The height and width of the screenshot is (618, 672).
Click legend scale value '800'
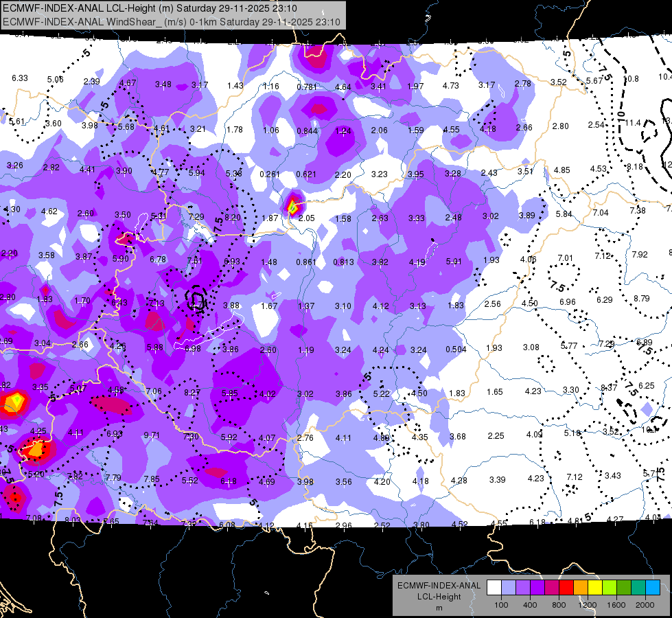point(559,605)
